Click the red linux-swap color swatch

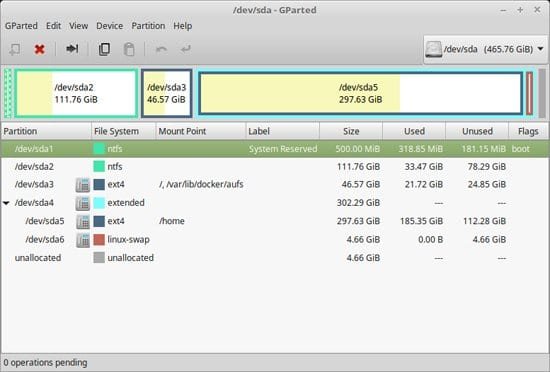[x=99, y=239]
